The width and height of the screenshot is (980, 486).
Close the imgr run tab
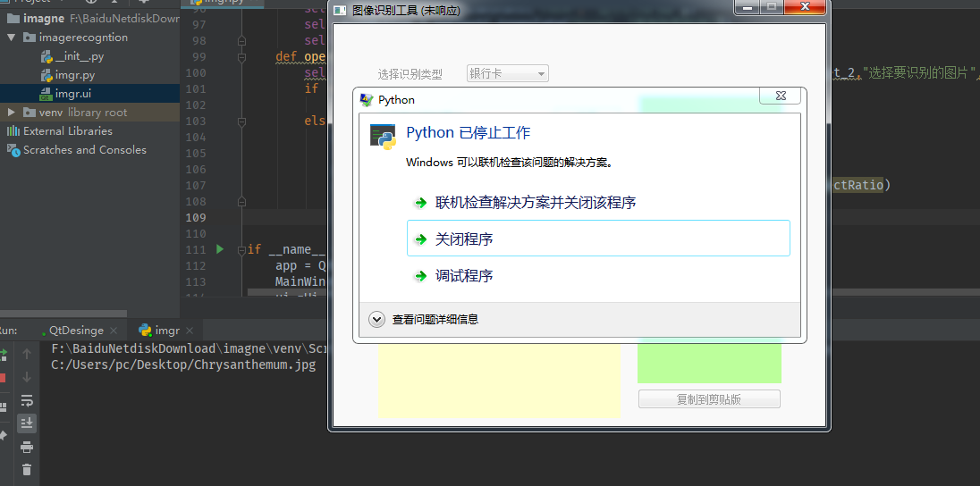(x=190, y=331)
